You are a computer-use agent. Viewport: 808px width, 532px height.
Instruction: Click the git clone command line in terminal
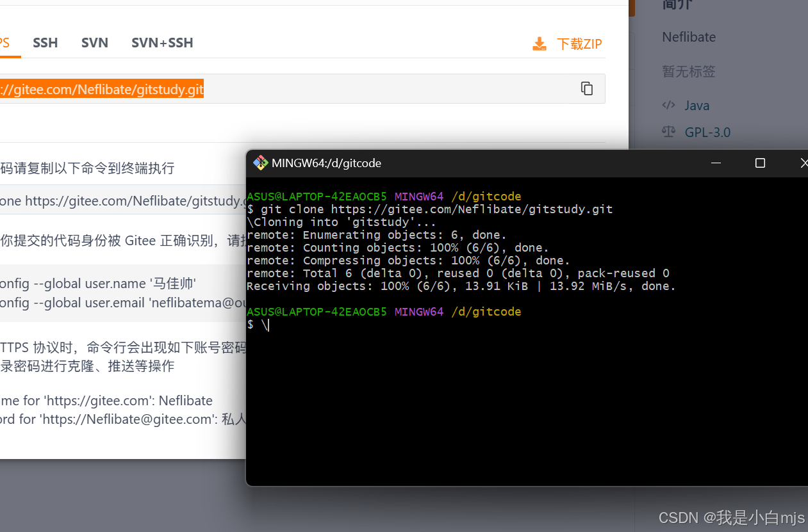coord(430,209)
